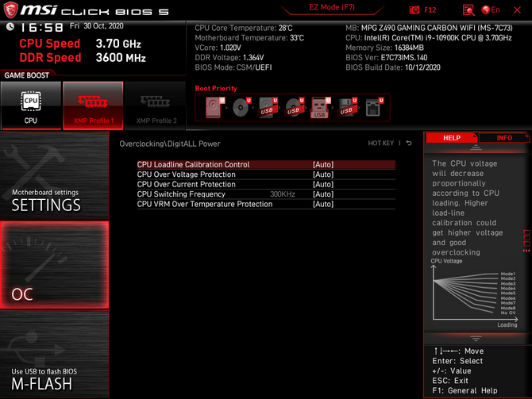
Task: Open the OC overclocking panel
Action: (x=55, y=265)
